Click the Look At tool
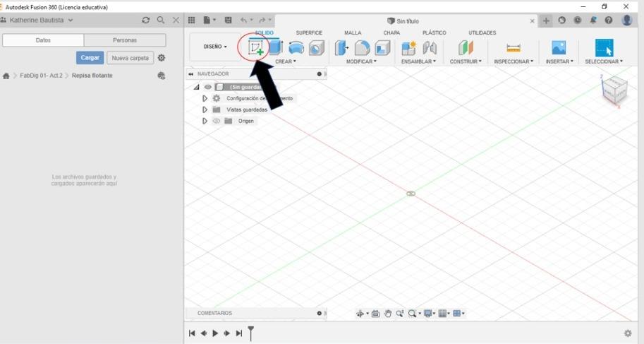Screen dimensions: 644x344 [375, 314]
